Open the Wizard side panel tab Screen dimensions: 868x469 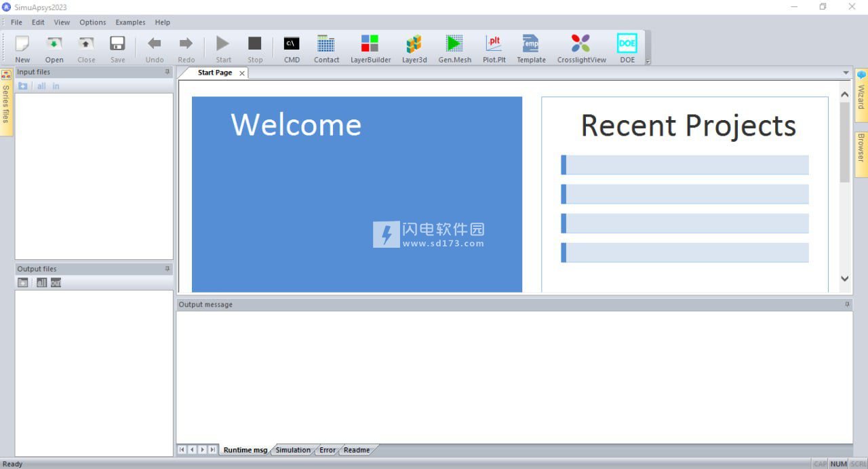point(861,96)
